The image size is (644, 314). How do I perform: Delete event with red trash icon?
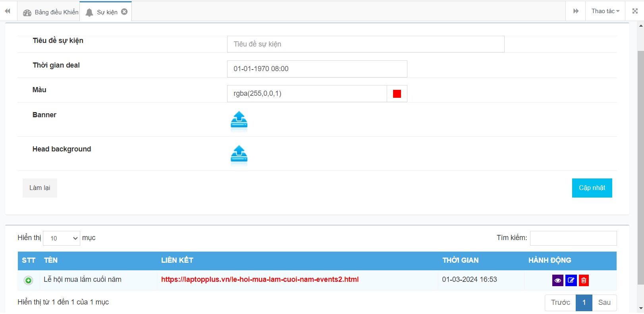click(584, 280)
